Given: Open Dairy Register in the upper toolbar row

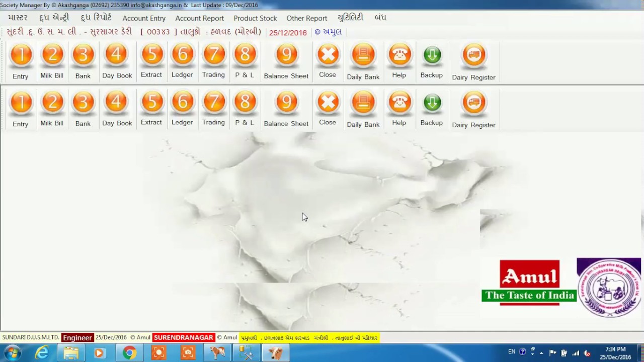Looking at the screenshot, I should coord(474,61).
